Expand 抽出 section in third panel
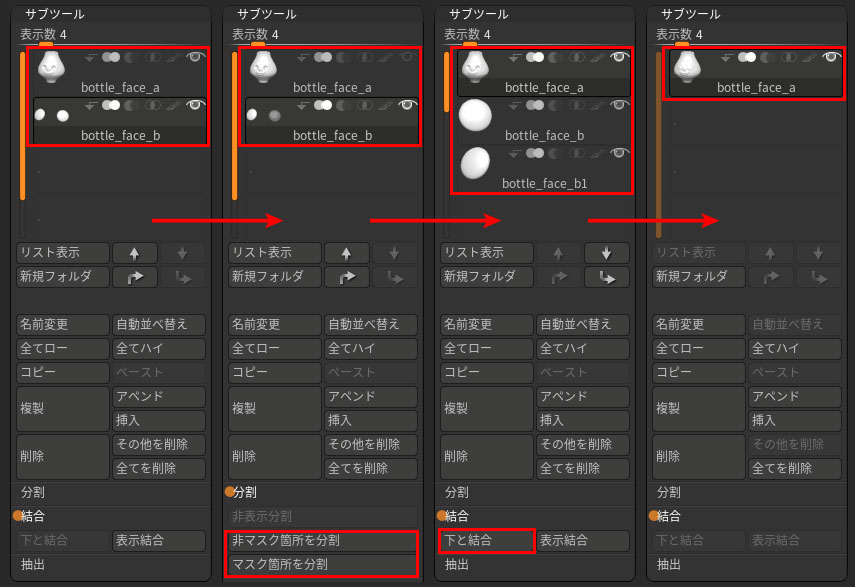This screenshot has width=855, height=587. [457, 564]
